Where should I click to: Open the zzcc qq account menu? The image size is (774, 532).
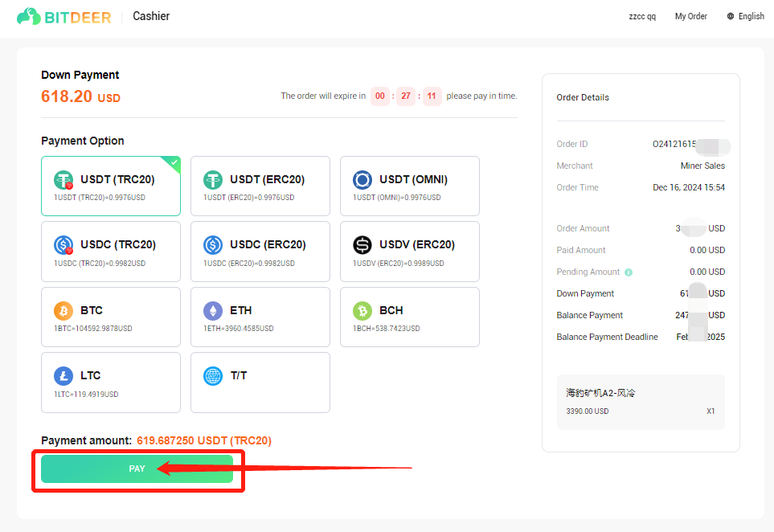pos(642,16)
